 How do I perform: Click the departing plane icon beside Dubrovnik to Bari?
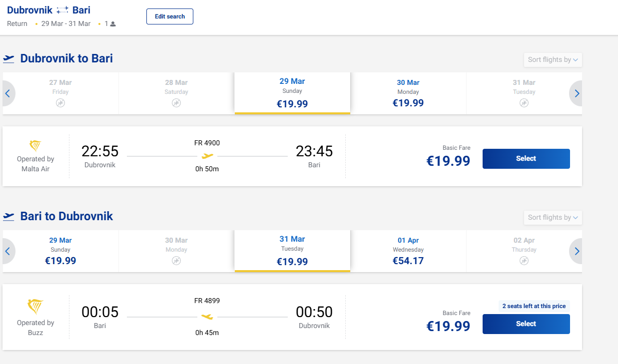[x=8, y=59]
